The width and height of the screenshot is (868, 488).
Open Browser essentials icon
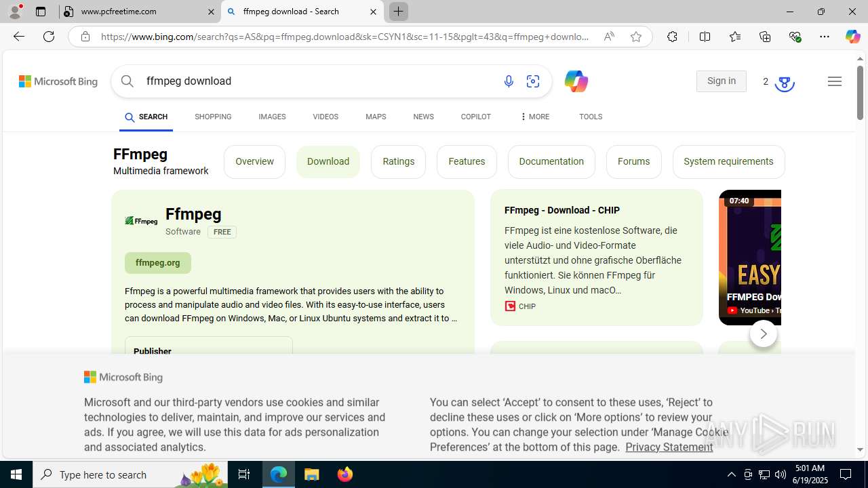click(795, 37)
